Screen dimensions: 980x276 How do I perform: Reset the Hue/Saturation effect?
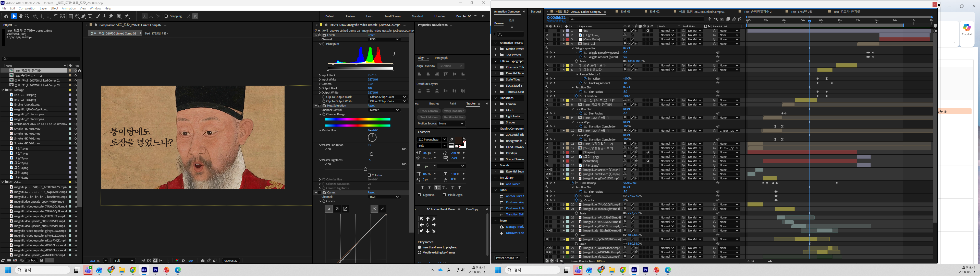[371, 106]
